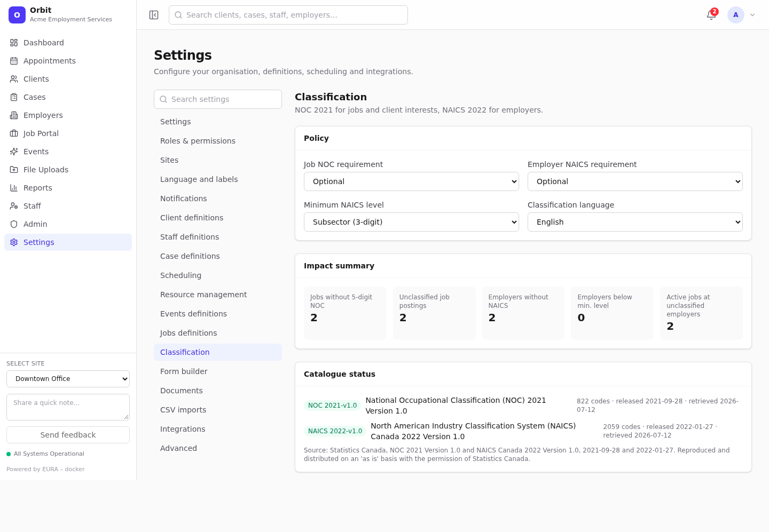Viewport: 769px width, 532px height.
Task: Click the Share a quick note textarea
Action: coord(68,407)
